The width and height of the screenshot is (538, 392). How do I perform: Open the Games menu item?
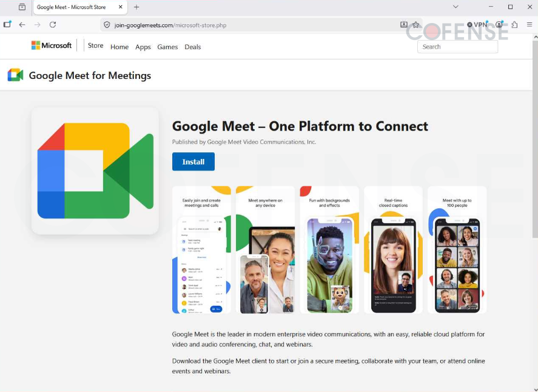tap(167, 47)
